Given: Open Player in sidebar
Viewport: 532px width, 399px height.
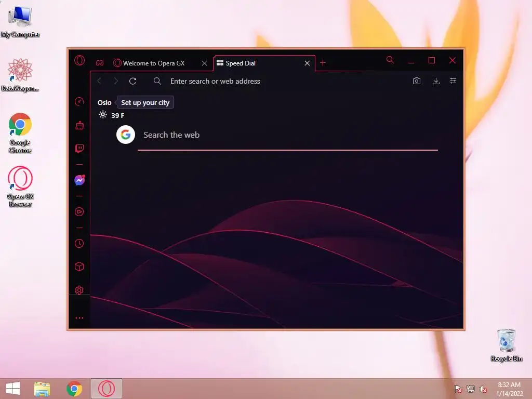Looking at the screenshot, I should [79, 212].
